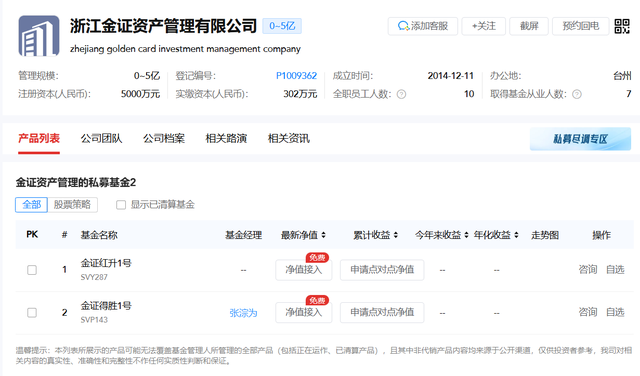The image size is (640, 376).
Task: Sort by 累计收益 column arrows
Action: click(x=396, y=235)
